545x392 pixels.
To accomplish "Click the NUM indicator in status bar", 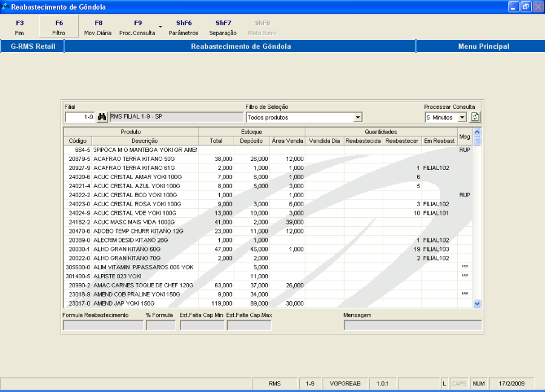I will point(478,384).
